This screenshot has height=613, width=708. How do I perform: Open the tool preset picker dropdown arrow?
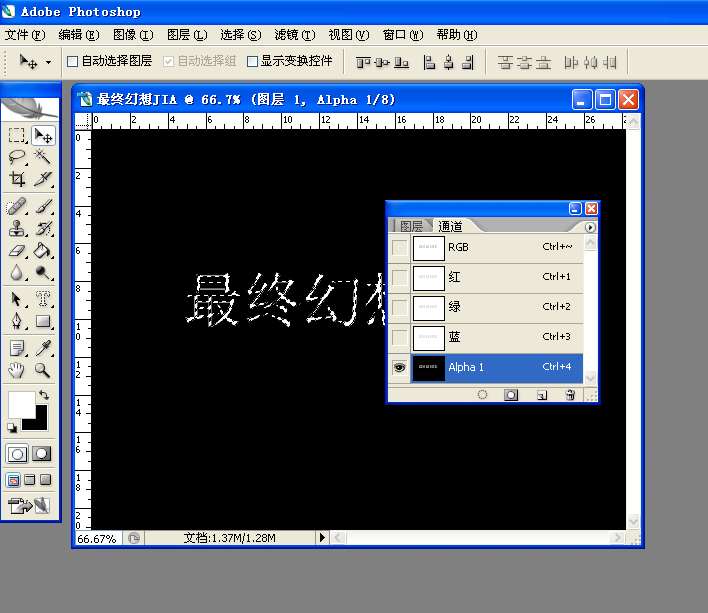pyautogui.click(x=48, y=62)
